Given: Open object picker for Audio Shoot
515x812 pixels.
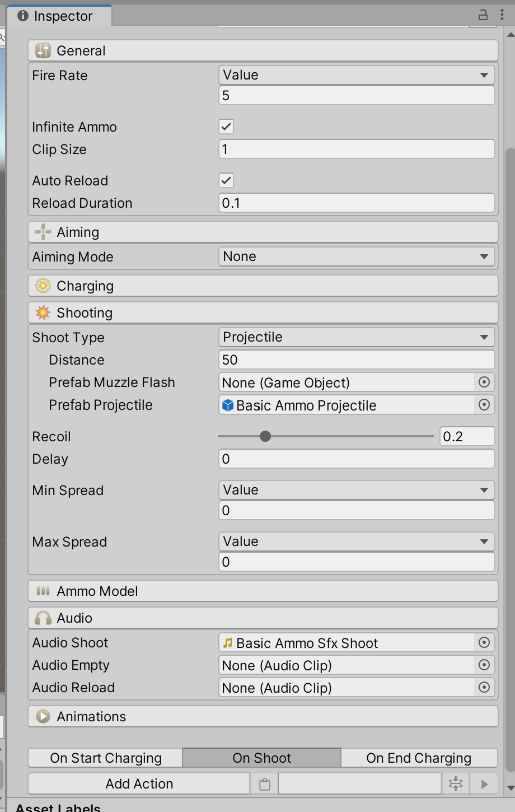Looking at the screenshot, I should click(x=484, y=643).
